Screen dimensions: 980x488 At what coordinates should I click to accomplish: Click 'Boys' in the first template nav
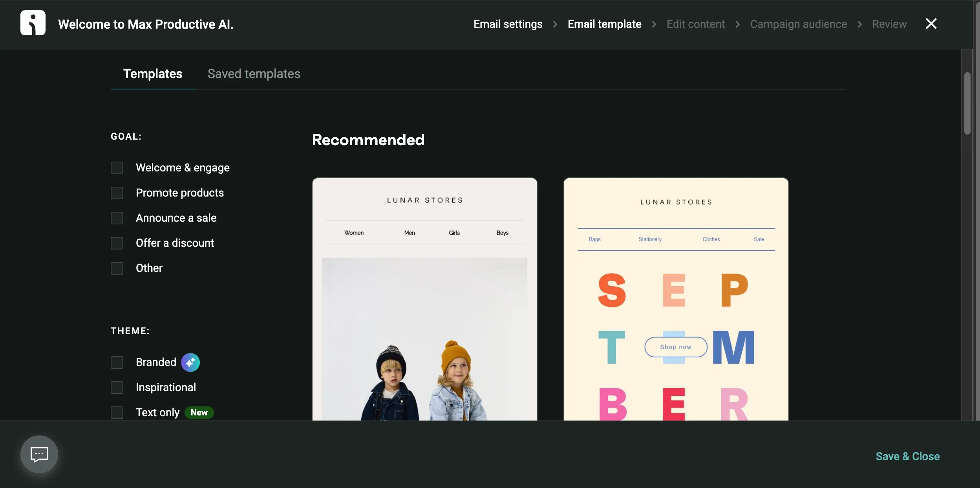503,233
